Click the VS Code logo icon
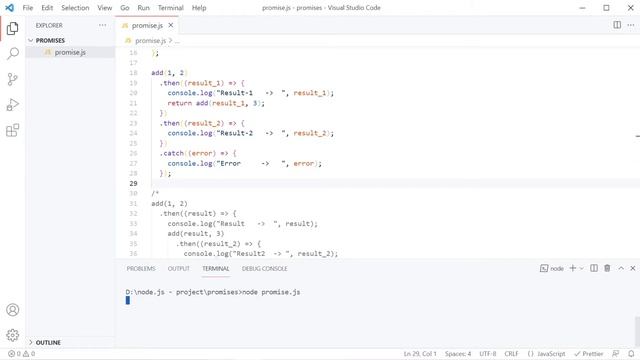640x360 pixels. coord(9,8)
